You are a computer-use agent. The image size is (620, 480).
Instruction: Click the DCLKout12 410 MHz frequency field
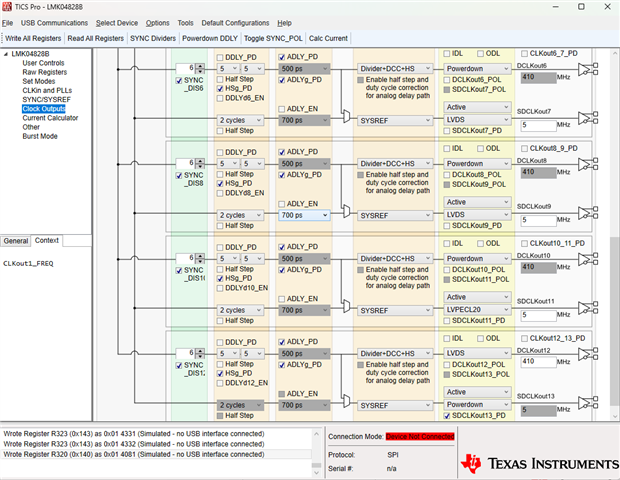(x=538, y=361)
